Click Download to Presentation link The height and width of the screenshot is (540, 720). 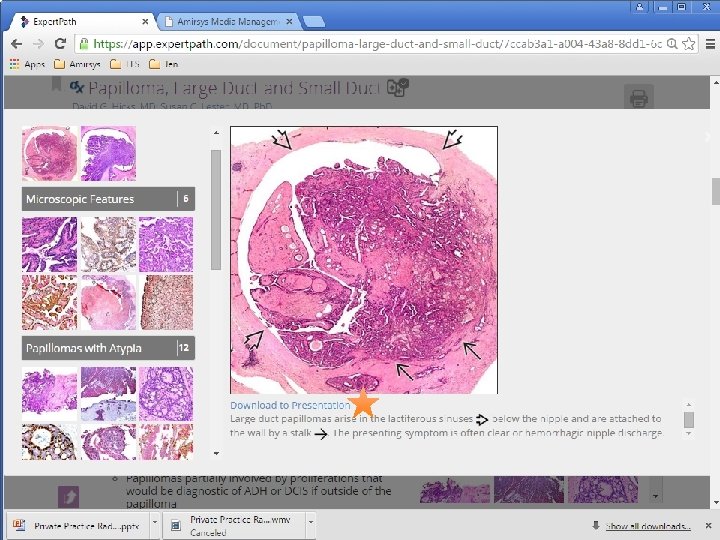point(290,405)
